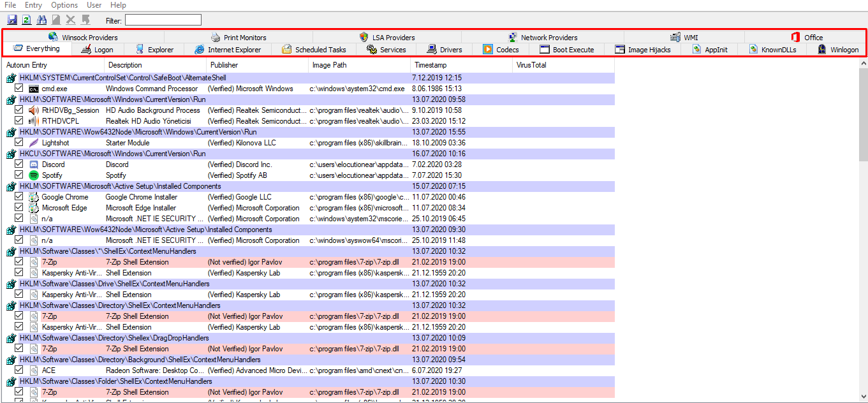The width and height of the screenshot is (868, 403).
Task: Click the Save floppy disk toolbar icon
Action: pos(12,20)
